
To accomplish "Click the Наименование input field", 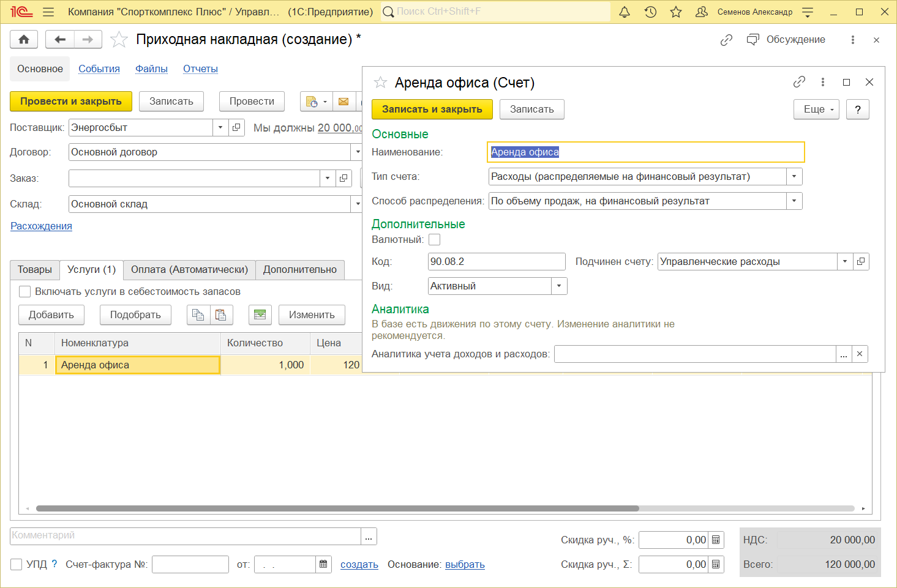I will 646,152.
